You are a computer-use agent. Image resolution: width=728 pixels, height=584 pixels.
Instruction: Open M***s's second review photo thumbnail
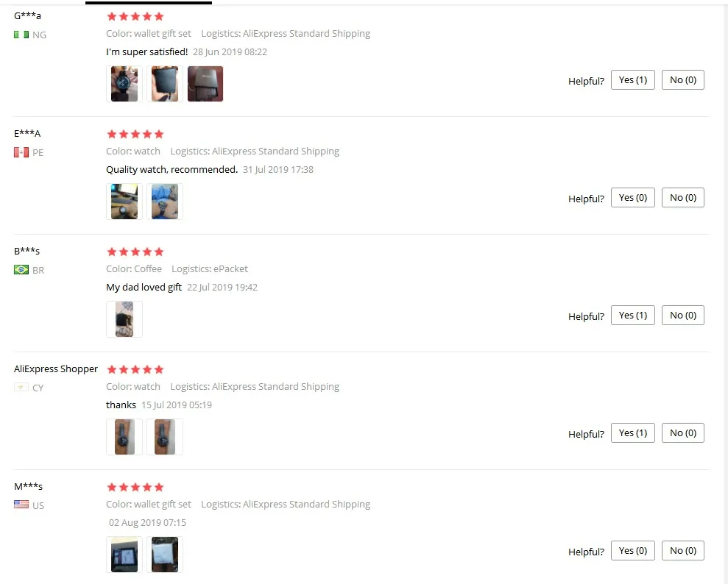coord(165,555)
